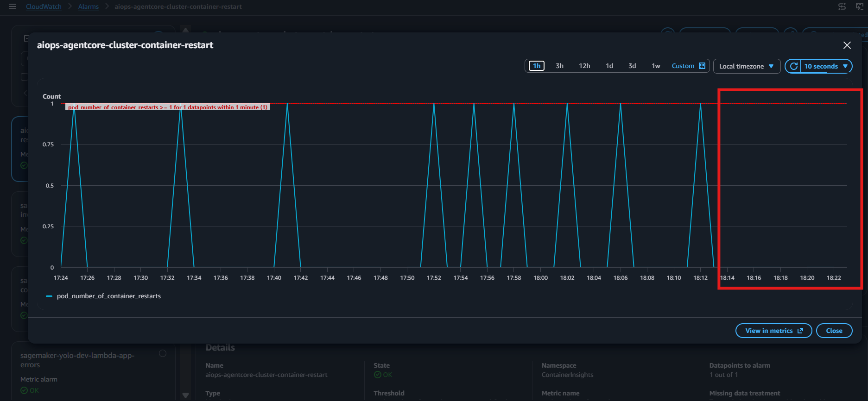Switch to the 12h time range
868x401 pixels.
coord(584,66)
